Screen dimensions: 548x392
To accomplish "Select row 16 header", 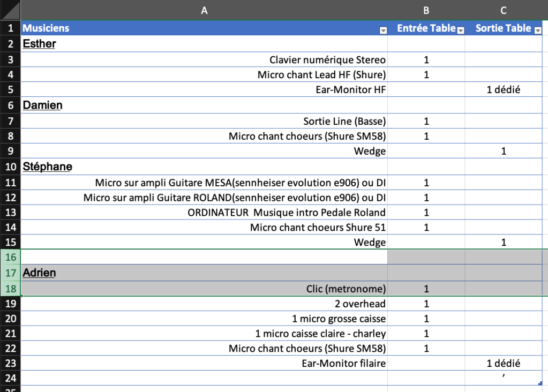I will pyautogui.click(x=11, y=257).
